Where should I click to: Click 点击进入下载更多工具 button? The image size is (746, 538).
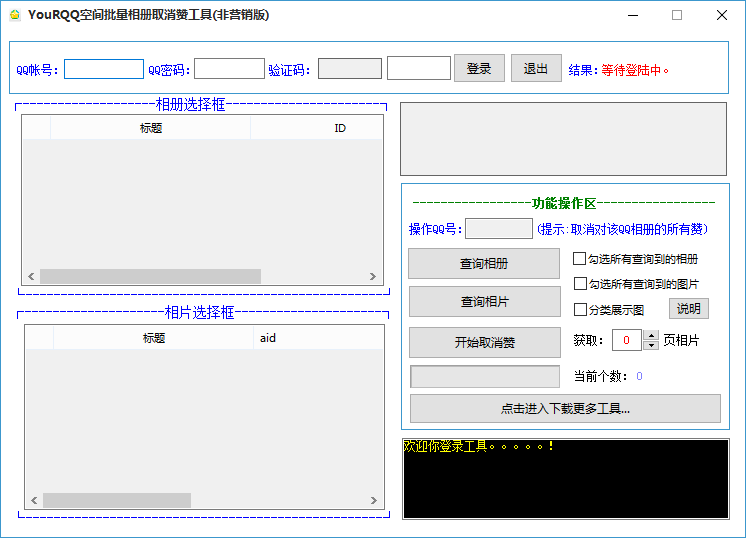pyautogui.click(x=565, y=409)
